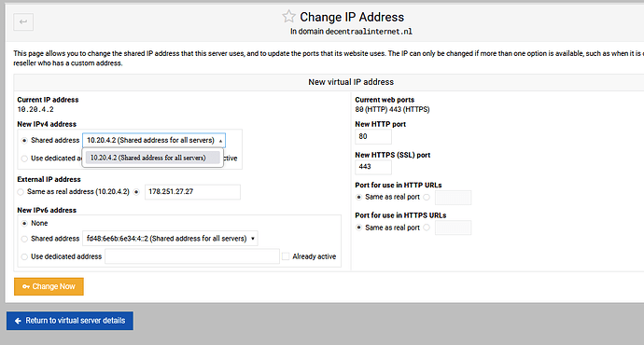
Task: Select Shared address radio for IPv6
Action: [24, 239]
